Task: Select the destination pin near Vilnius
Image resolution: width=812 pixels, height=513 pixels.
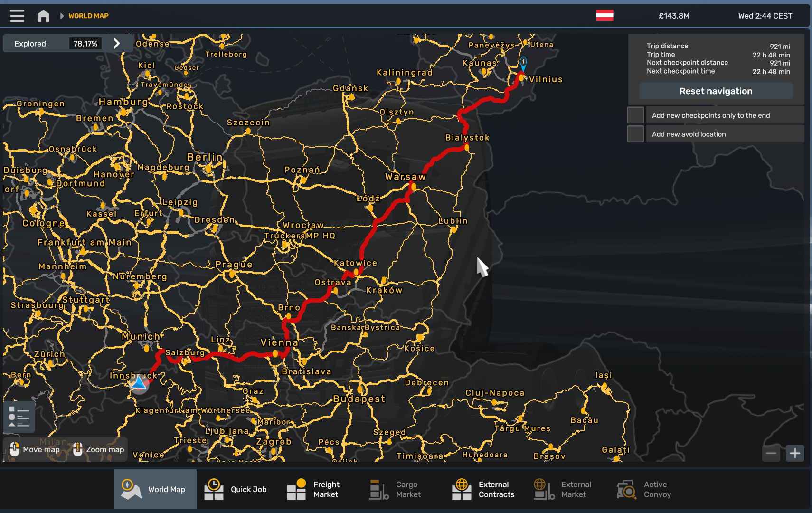Action: click(x=523, y=63)
